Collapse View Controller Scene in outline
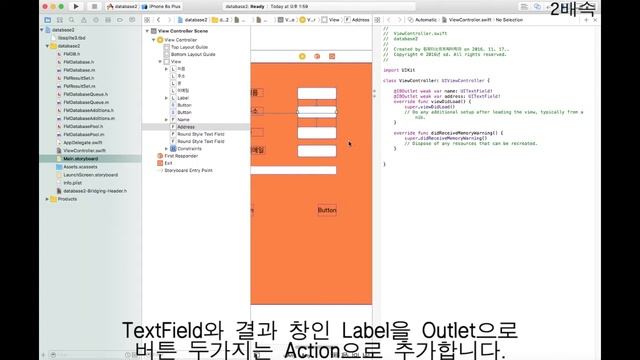Screen dimensions: 640x360 (147, 31)
